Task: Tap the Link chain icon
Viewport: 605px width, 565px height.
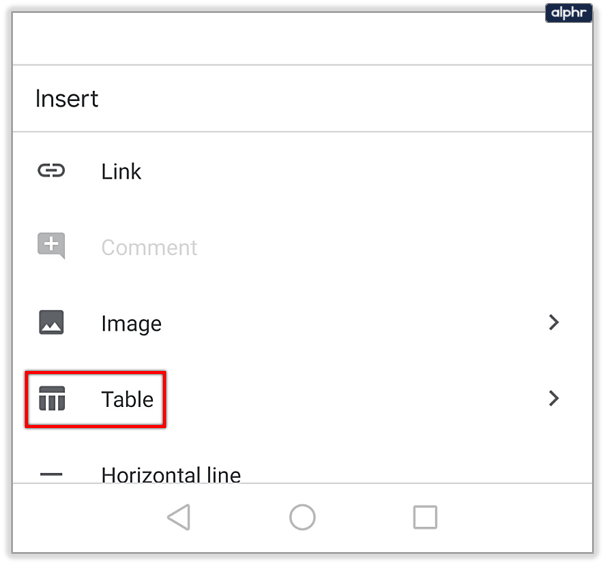Action: click(51, 171)
